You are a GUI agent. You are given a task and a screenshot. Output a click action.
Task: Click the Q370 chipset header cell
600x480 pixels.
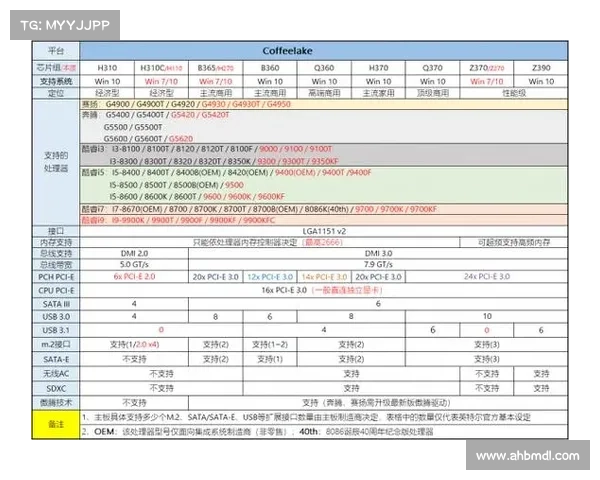pyautogui.click(x=432, y=68)
